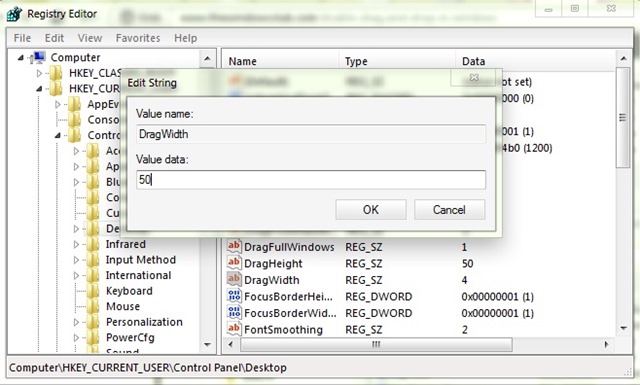Select the DragFullWindows value name
Viewport: 640px width, 385px height.
point(289,247)
